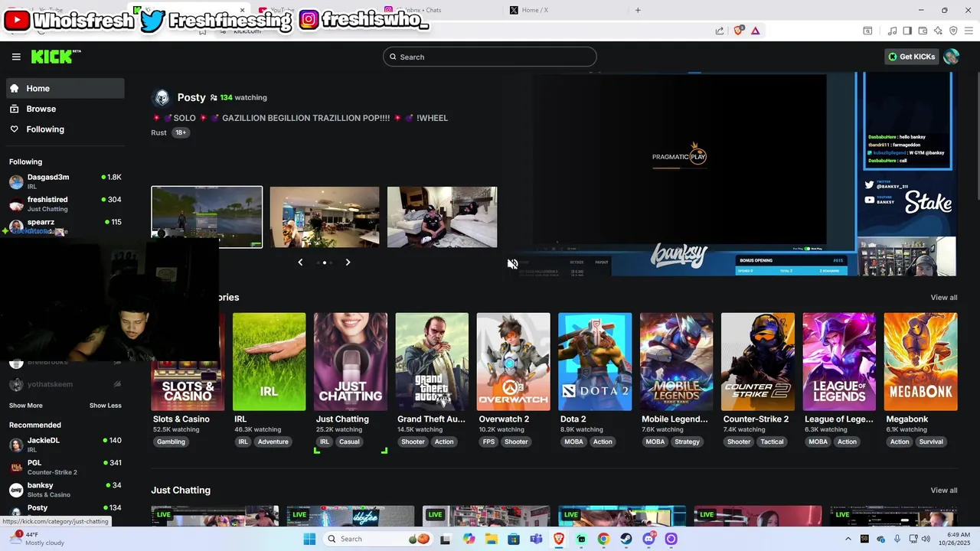Screen dimensions: 980x551
Task: Open the Brave Wallet icon
Action: pos(923,31)
